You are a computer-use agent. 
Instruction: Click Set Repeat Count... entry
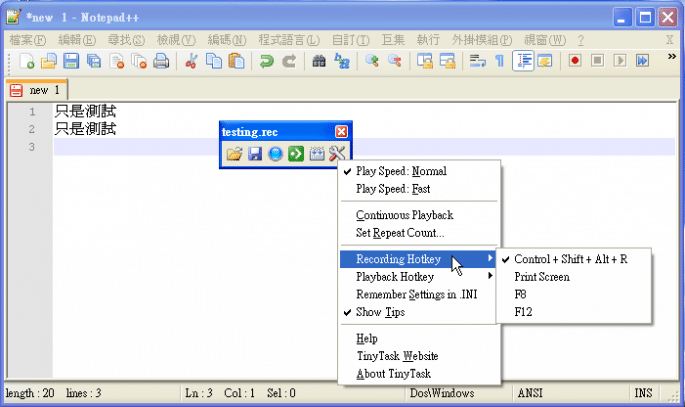(400, 233)
